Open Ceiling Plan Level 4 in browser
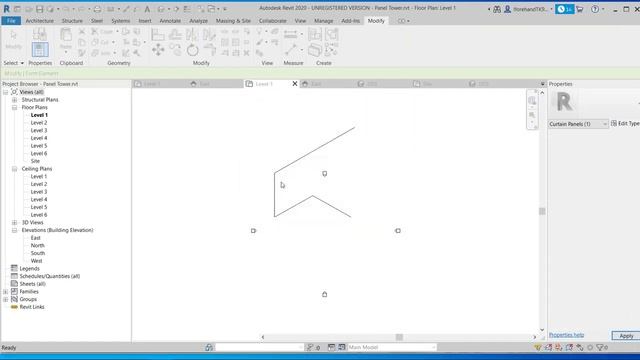 (39, 200)
